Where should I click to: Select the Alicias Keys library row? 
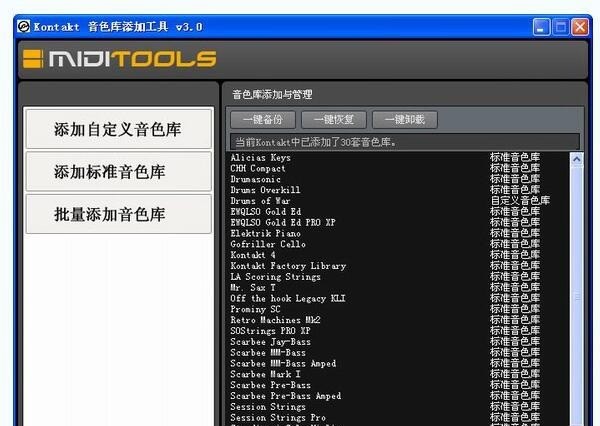[x=399, y=157]
